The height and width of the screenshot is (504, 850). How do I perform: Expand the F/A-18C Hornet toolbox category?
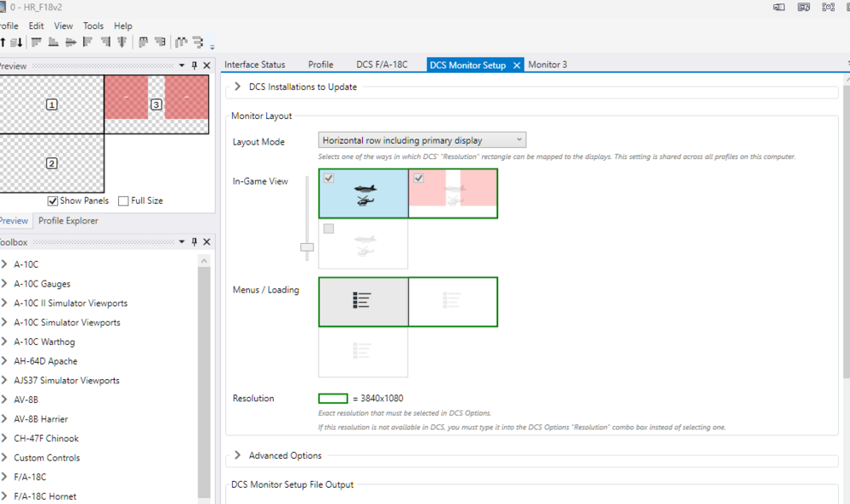tap(4, 496)
